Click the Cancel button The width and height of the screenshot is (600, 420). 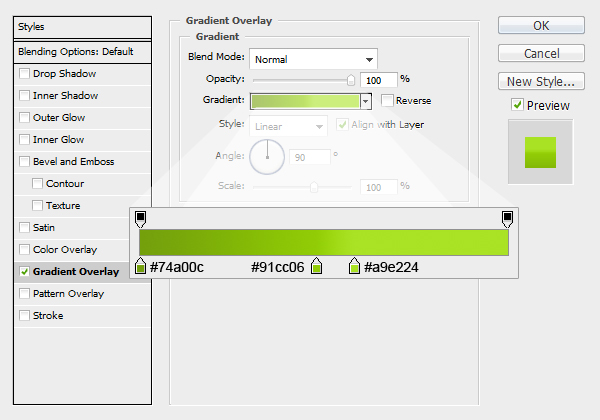click(541, 53)
